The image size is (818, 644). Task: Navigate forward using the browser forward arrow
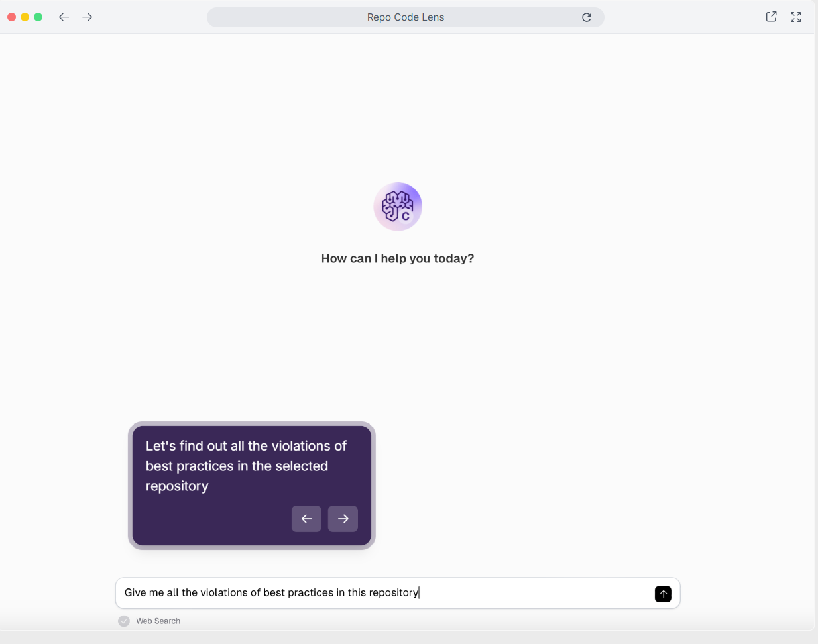pos(87,17)
